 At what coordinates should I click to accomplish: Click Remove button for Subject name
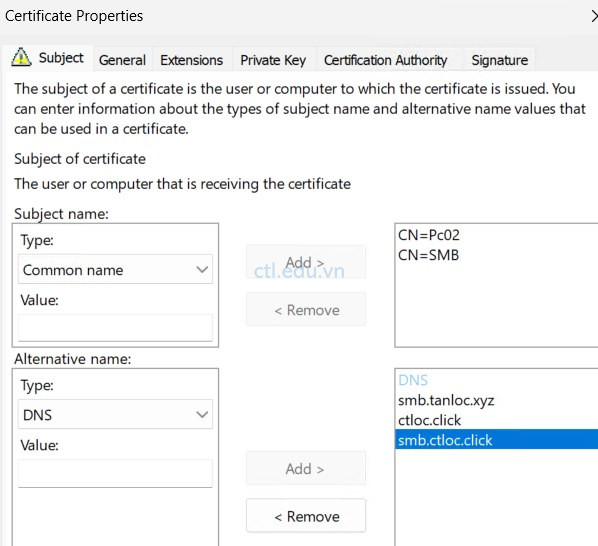tap(306, 309)
